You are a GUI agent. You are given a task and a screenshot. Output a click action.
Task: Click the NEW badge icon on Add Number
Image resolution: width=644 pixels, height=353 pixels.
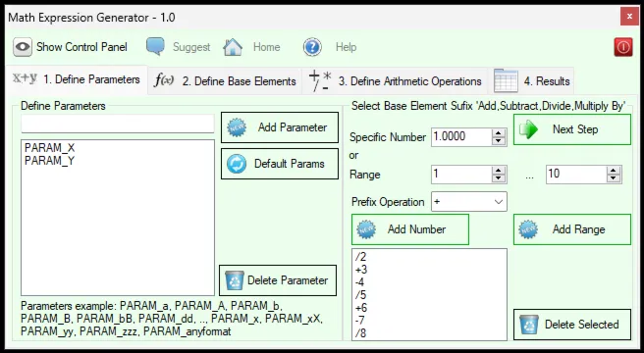click(x=366, y=229)
